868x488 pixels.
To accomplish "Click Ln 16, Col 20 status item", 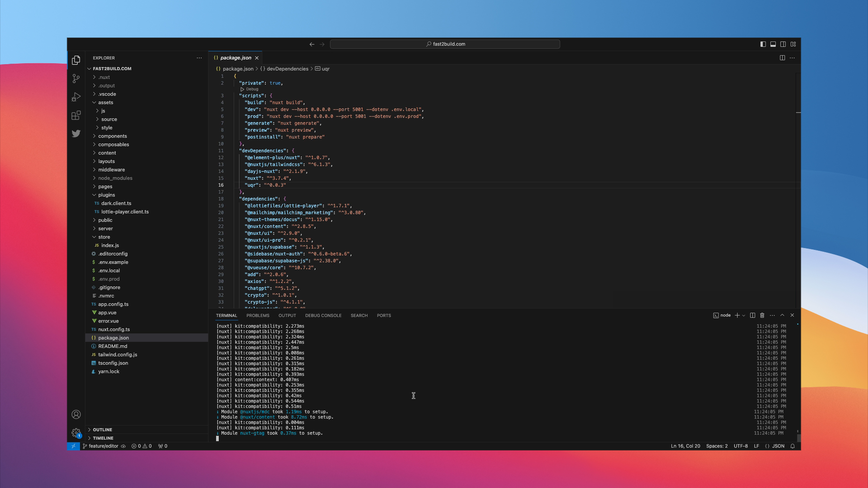I will (x=685, y=446).
